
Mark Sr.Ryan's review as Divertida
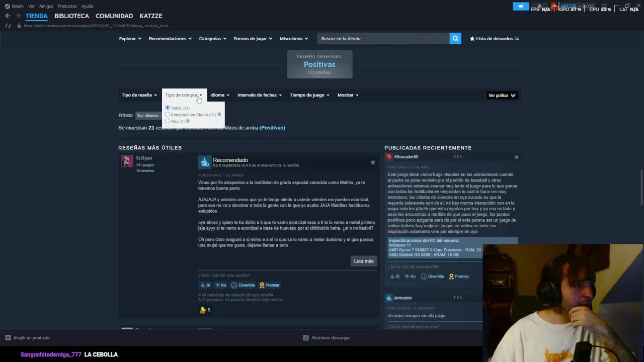(x=243, y=285)
